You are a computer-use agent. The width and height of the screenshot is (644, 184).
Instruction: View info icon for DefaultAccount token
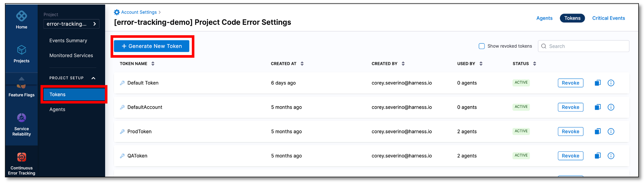click(x=611, y=107)
